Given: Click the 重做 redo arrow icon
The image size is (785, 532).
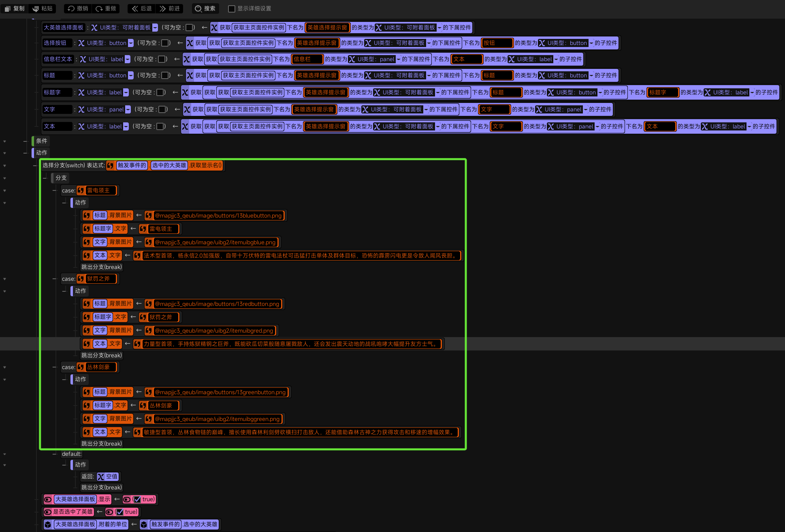Looking at the screenshot, I should [99, 9].
